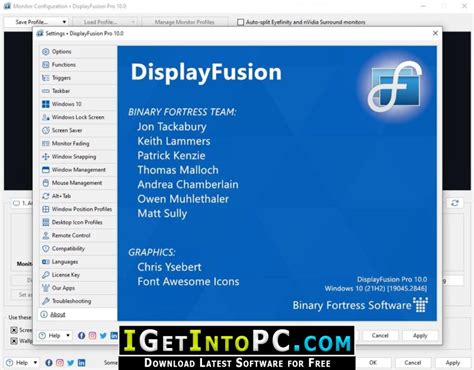Click the refresh icon button behind dialog
Image resolution: width=474 pixels, height=370 pixels.
click(x=455, y=203)
